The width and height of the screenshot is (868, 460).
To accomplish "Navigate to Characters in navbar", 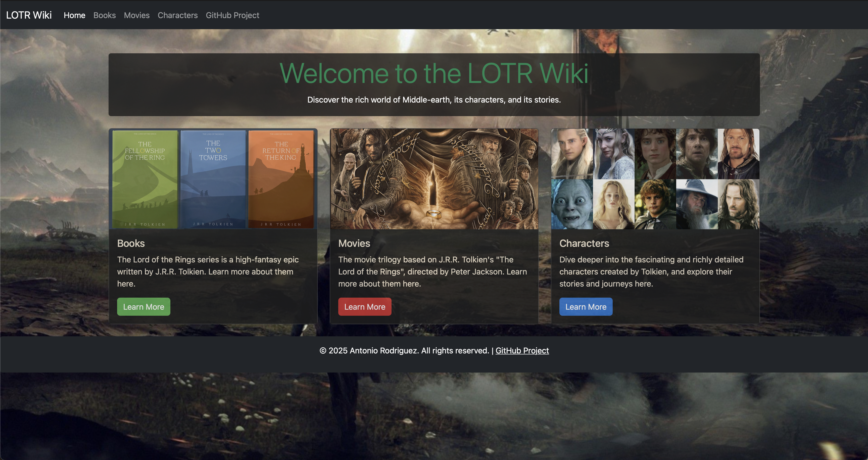I will (x=178, y=15).
